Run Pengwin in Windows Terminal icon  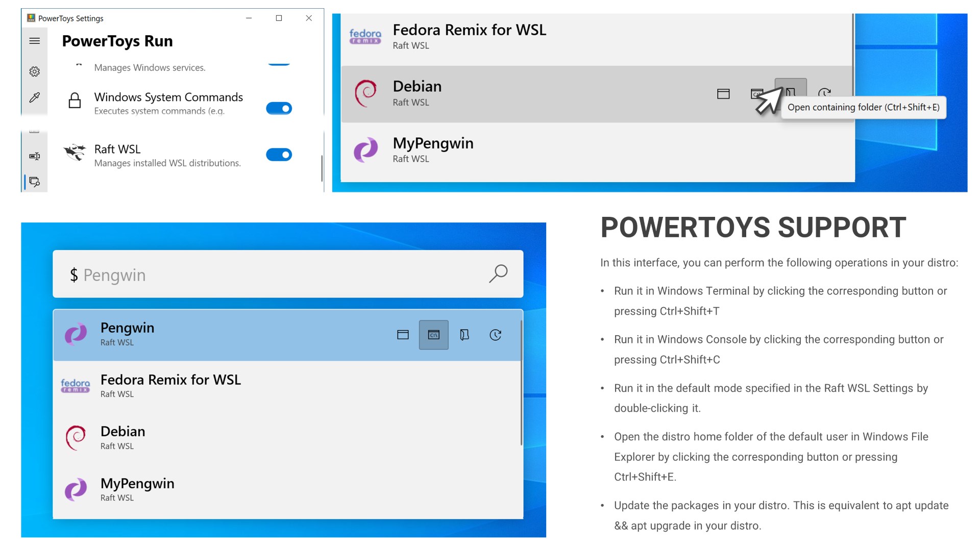pos(403,335)
